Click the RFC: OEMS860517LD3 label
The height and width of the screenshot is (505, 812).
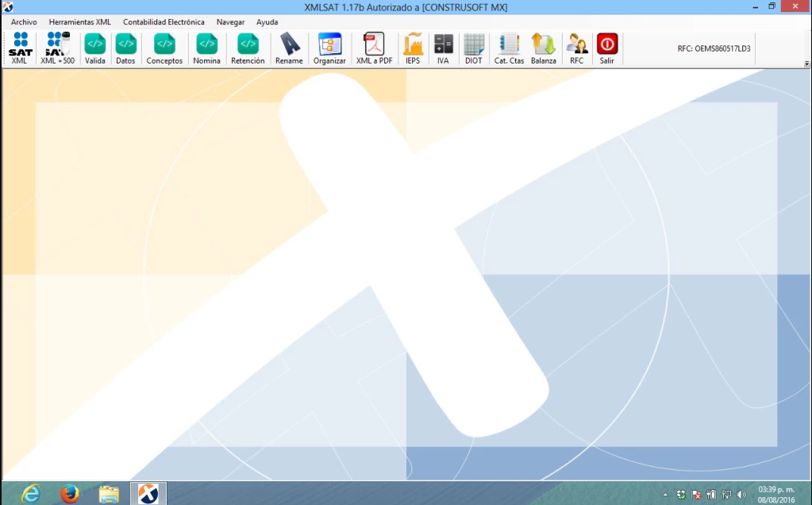714,48
